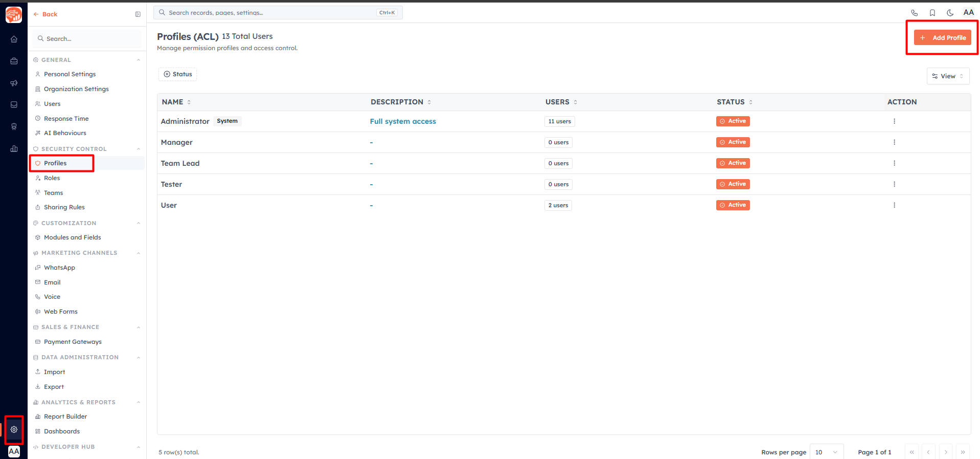Screen dimensions: 980x459
Task: Select Roles in sidebar
Action: click(52, 178)
